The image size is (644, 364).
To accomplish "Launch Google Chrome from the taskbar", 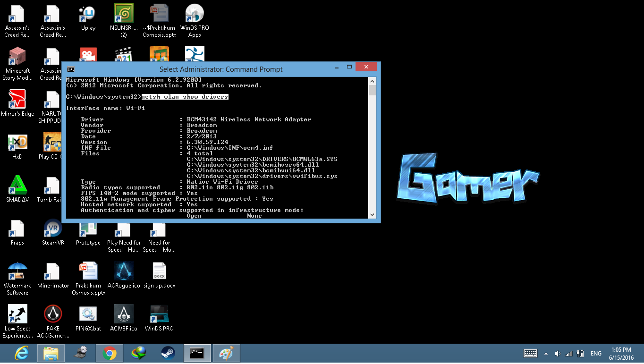I will tap(109, 353).
